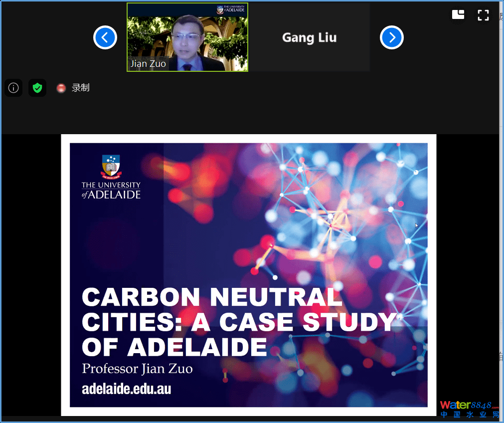504x423 pixels.
Task: Click the Water8848 watermark logo
Action: pyautogui.click(x=469, y=405)
